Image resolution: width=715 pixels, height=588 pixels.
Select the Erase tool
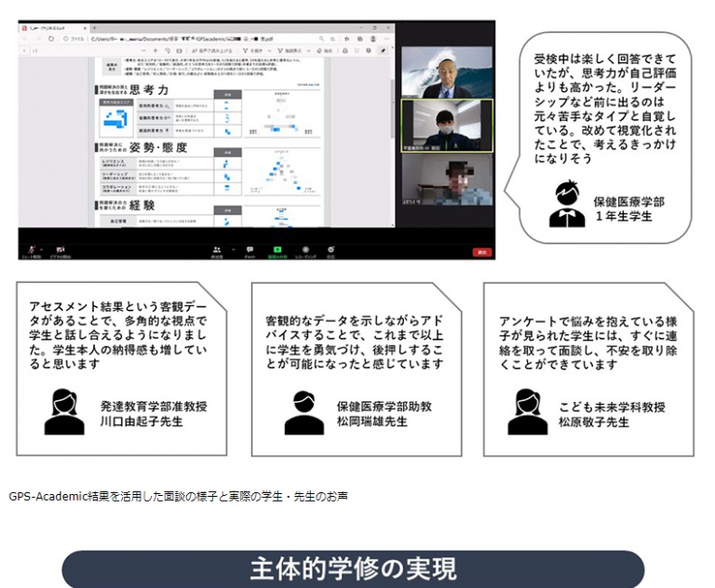(x=324, y=50)
